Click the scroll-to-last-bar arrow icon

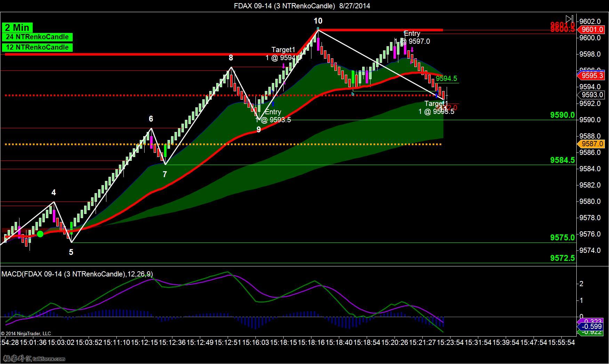tap(569, 19)
